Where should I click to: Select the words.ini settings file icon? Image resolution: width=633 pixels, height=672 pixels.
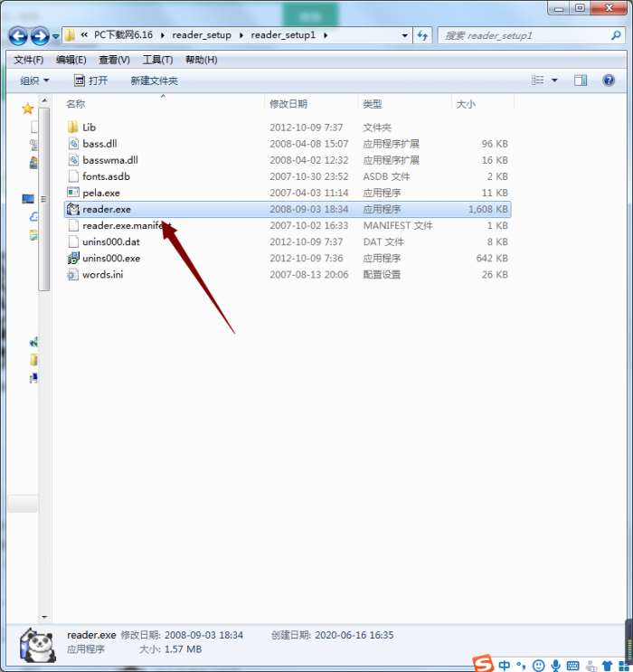tap(73, 274)
